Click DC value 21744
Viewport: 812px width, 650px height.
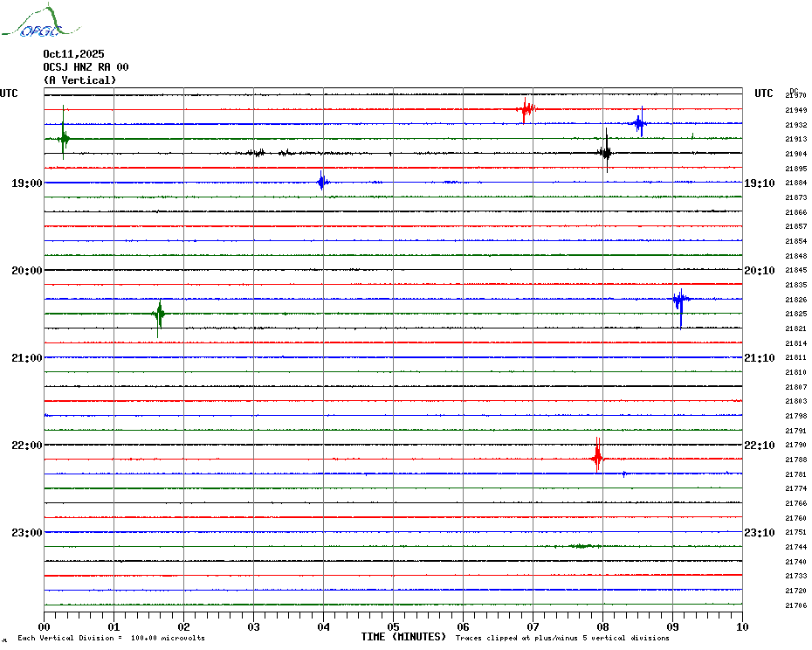(796, 547)
